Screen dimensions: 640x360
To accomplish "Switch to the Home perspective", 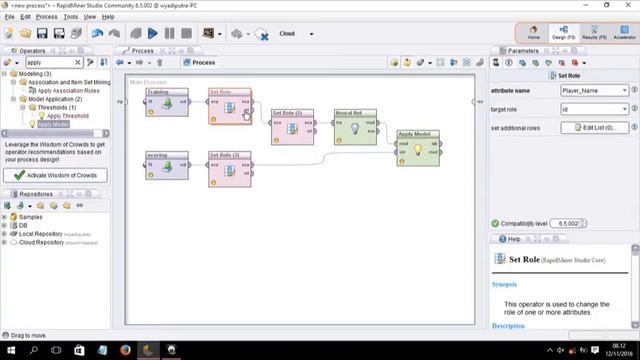I will coord(533,33).
